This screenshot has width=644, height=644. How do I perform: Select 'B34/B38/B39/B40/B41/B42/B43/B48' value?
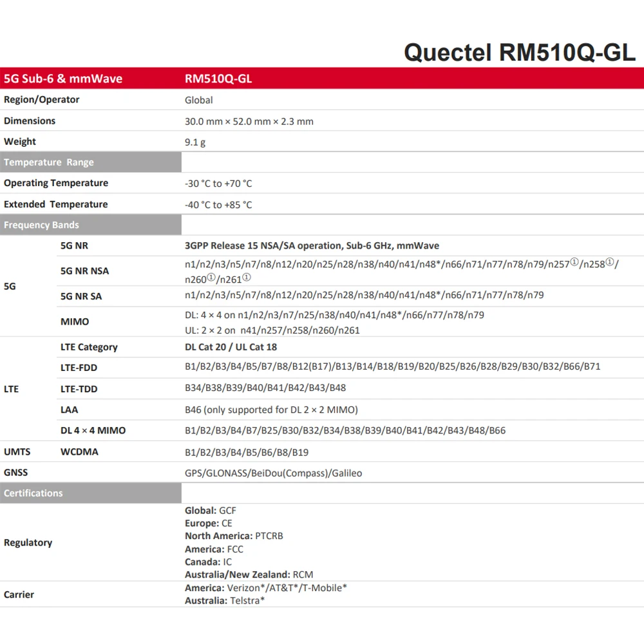(x=265, y=388)
